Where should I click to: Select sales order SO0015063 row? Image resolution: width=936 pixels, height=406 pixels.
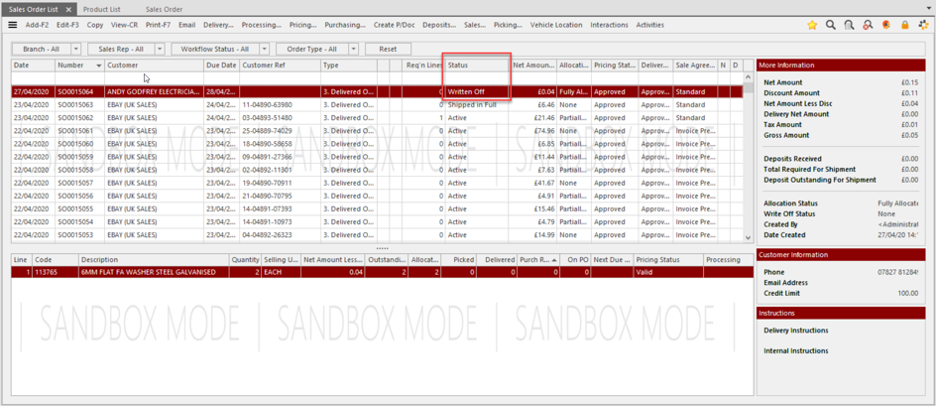coord(75,104)
